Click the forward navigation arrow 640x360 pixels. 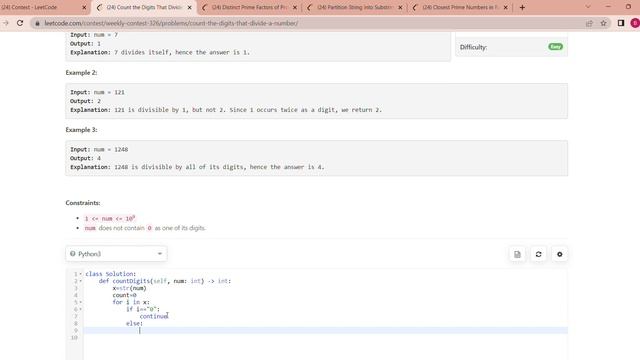[6, 23]
